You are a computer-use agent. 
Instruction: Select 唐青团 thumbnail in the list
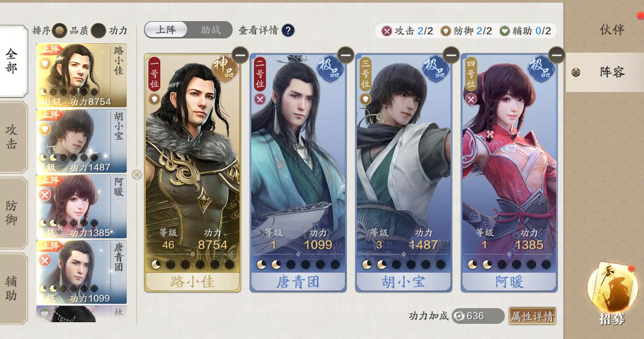(x=81, y=272)
